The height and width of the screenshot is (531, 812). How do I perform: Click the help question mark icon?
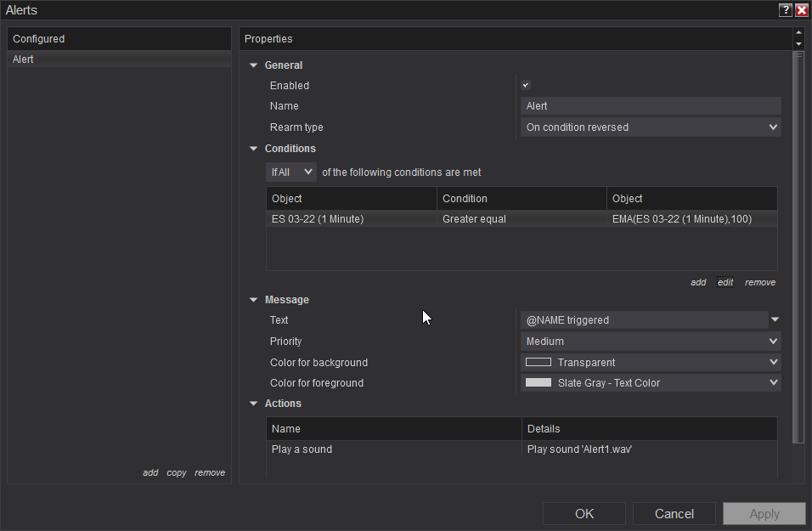point(786,10)
